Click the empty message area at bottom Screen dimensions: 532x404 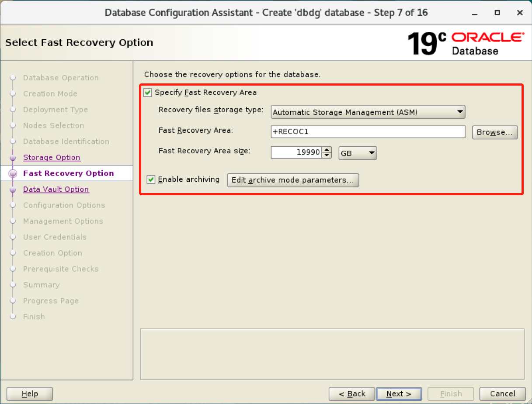(x=332, y=354)
